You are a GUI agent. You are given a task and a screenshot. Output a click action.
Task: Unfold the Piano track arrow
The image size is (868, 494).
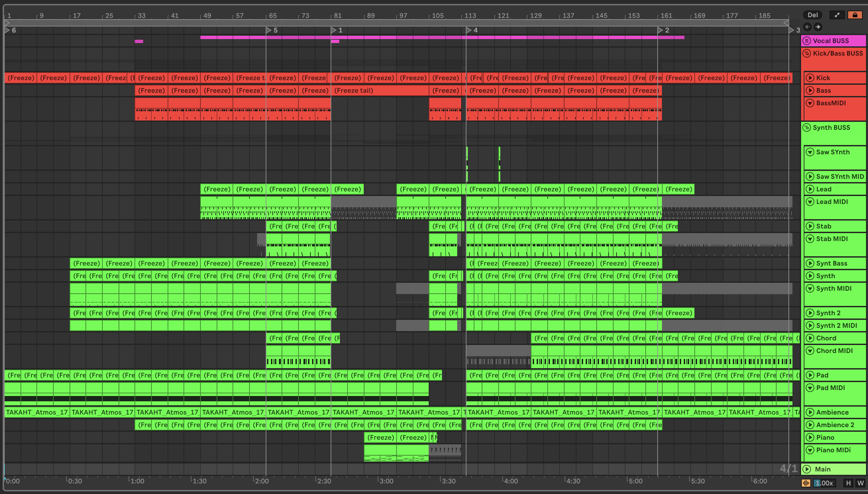pos(810,437)
